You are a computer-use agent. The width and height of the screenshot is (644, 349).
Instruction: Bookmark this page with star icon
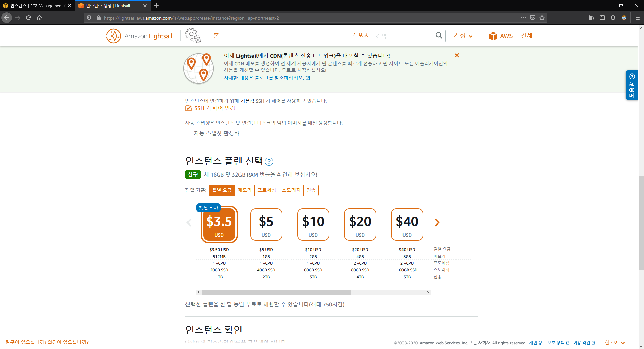542,18
